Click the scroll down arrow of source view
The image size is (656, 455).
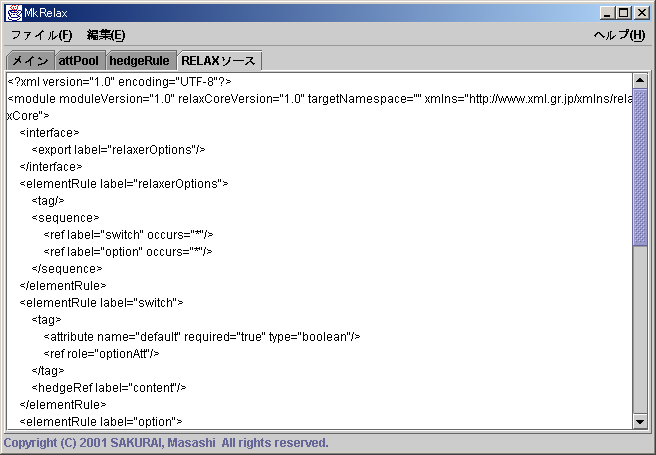[x=640, y=422]
